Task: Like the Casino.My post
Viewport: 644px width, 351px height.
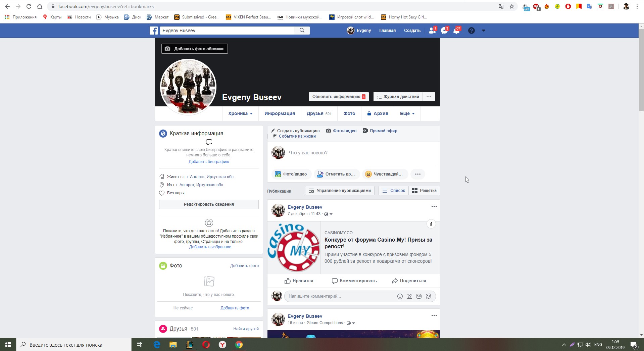Action: tap(299, 281)
